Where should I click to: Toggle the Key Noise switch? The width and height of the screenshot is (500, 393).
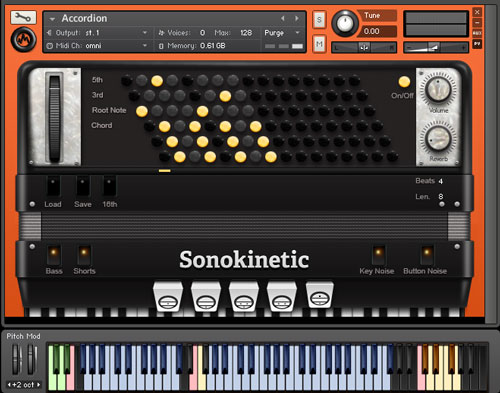pos(378,255)
